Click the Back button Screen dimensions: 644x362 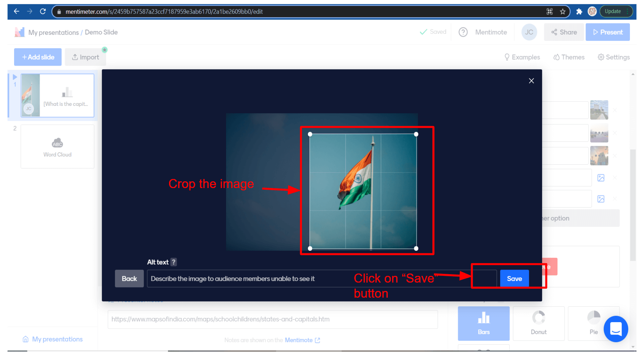pos(129,279)
